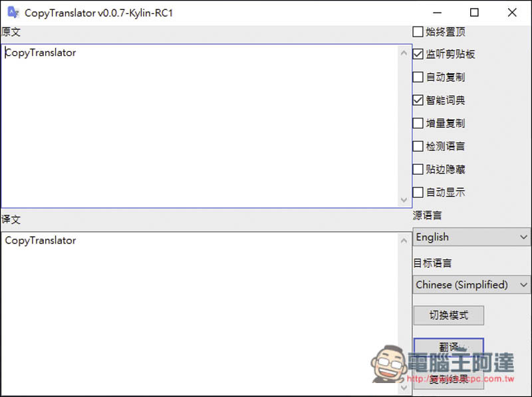This screenshot has width=532, height=397.
Task: Click the translation box scrollbar down arrow
Action: click(404, 387)
